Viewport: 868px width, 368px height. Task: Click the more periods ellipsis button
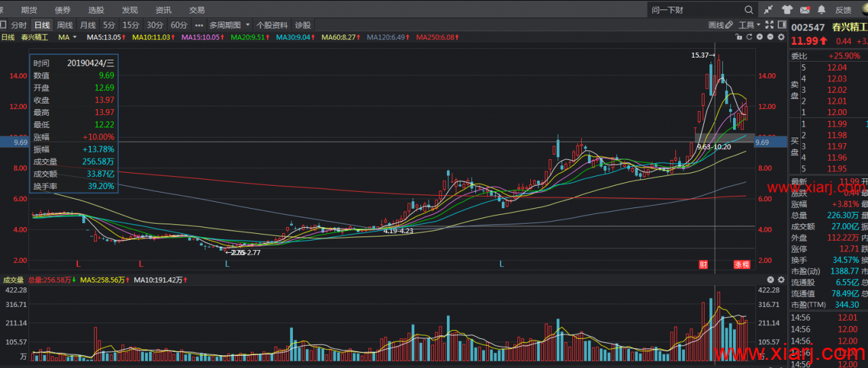199,25
